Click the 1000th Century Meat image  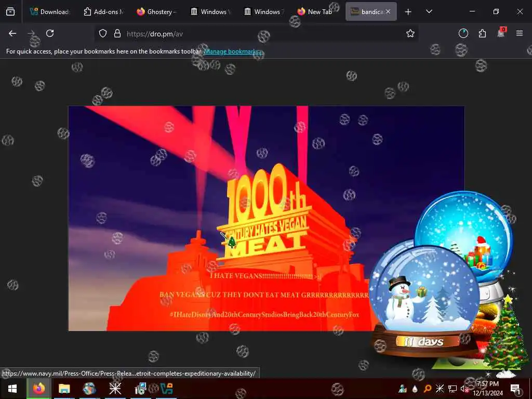coord(267,218)
